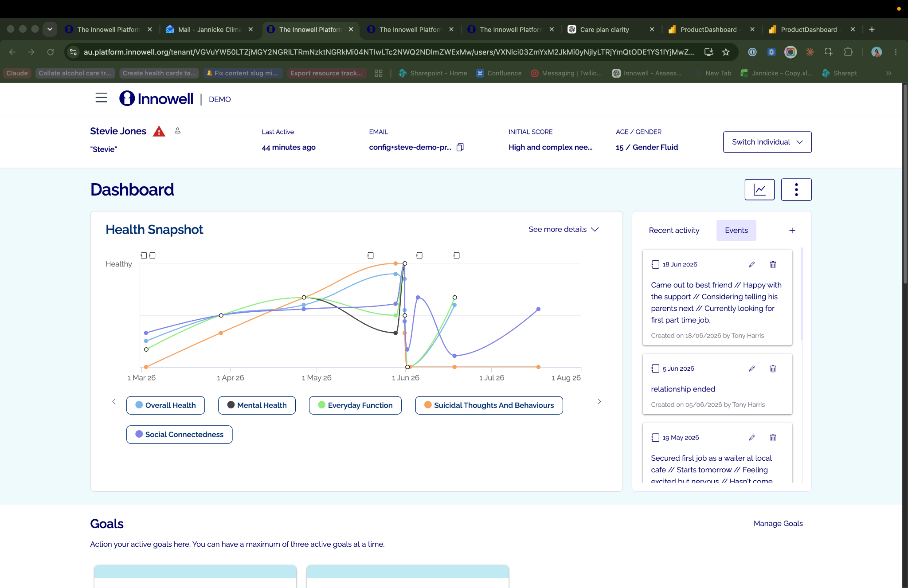The width and height of the screenshot is (908, 588).
Task: Toggle the Suicidal Thoughts And Behaviours series
Action: click(x=489, y=405)
